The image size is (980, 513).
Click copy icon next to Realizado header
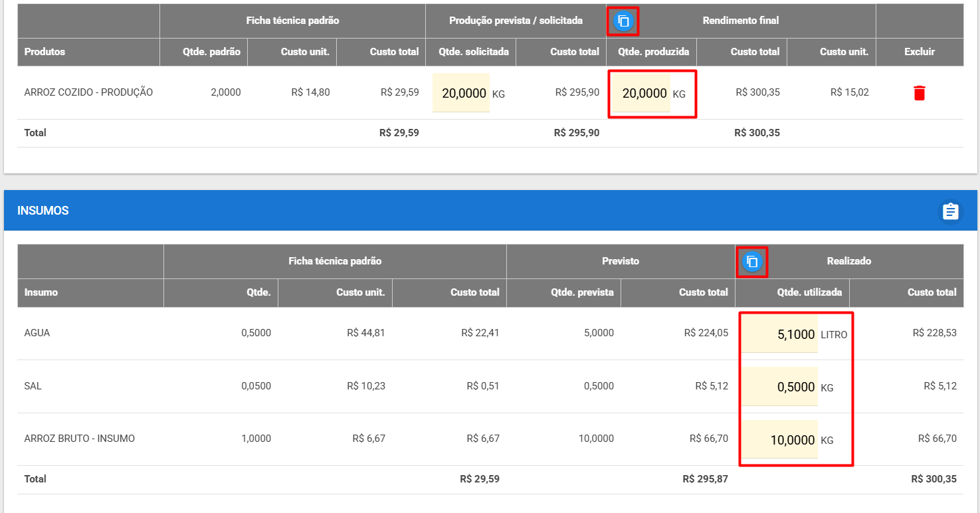pyautogui.click(x=752, y=262)
